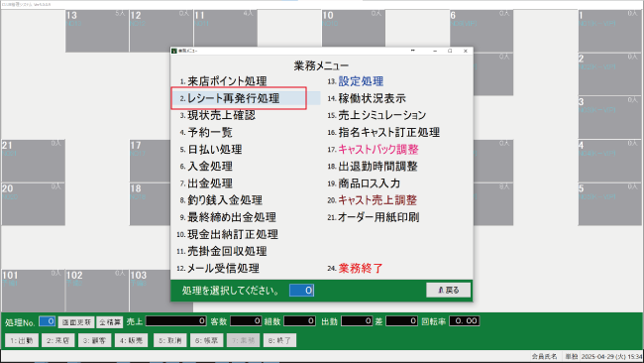Select VIP table tile 4
The height and width of the screenshot is (363, 644).
(609, 161)
